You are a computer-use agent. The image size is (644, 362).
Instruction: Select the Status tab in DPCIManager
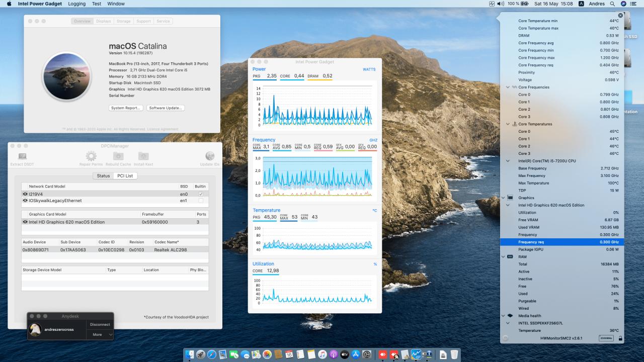103,175
